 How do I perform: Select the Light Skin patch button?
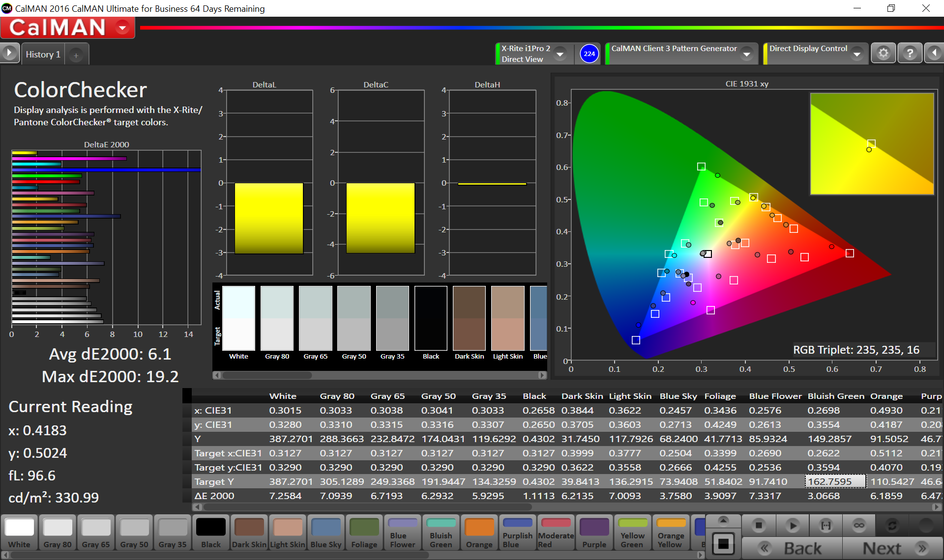click(288, 532)
